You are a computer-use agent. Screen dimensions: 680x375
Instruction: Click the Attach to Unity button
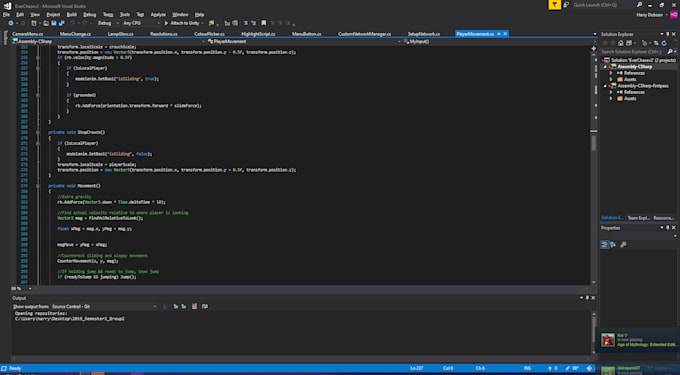coord(182,23)
